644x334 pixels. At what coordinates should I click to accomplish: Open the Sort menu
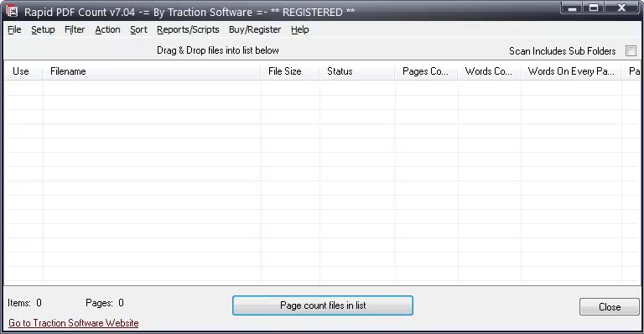(138, 29)
